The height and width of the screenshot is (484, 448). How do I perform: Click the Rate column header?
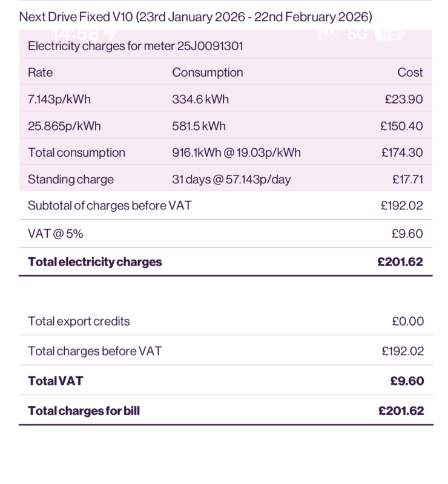[40, 73]
